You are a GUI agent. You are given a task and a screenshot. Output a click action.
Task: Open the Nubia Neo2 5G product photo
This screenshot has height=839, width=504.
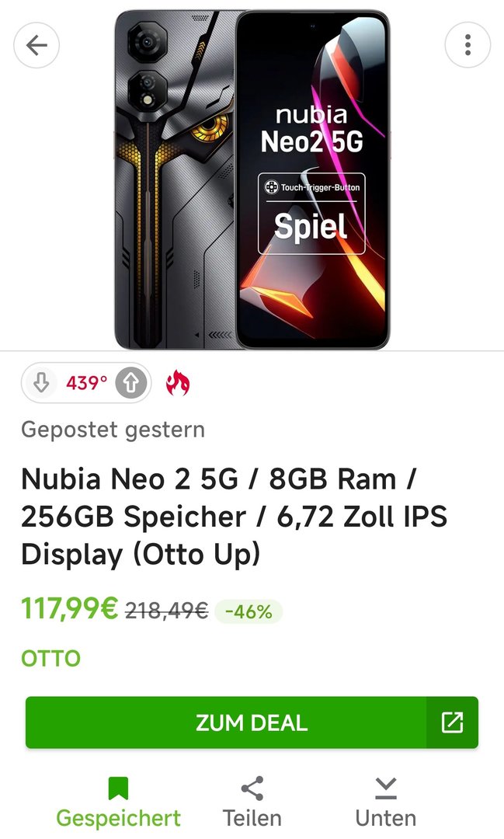pos(252,179)
